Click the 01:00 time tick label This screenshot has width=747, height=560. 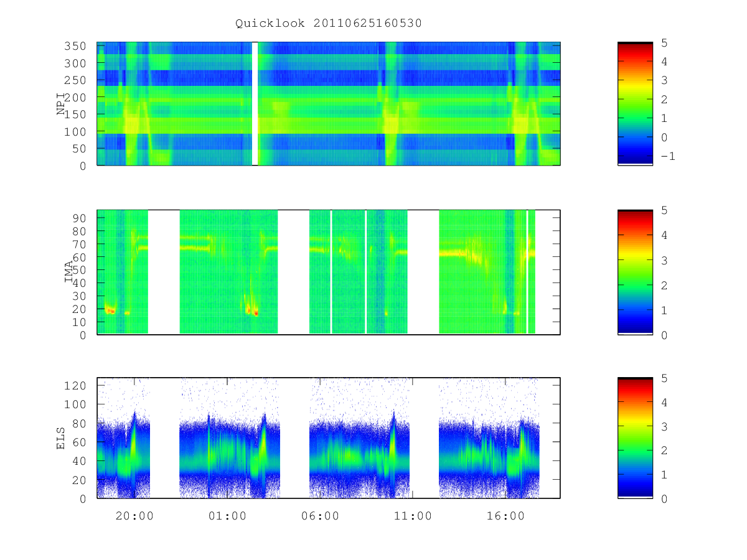point(227,516)
